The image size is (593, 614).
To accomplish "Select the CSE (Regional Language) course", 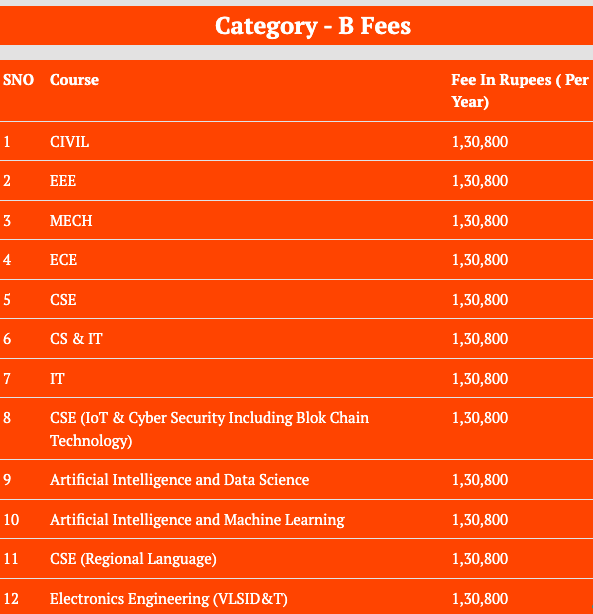I will pyautogui.click(x=133, y=559).
